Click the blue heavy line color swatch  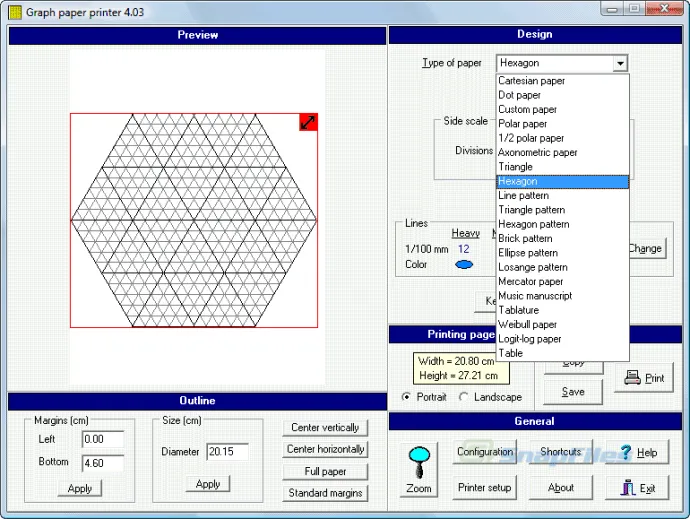point(464,264)
